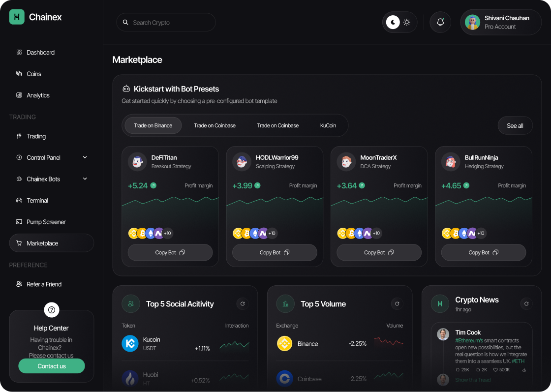Click the Binance volume sparkline
551x392 pixels.
[389, 341]
